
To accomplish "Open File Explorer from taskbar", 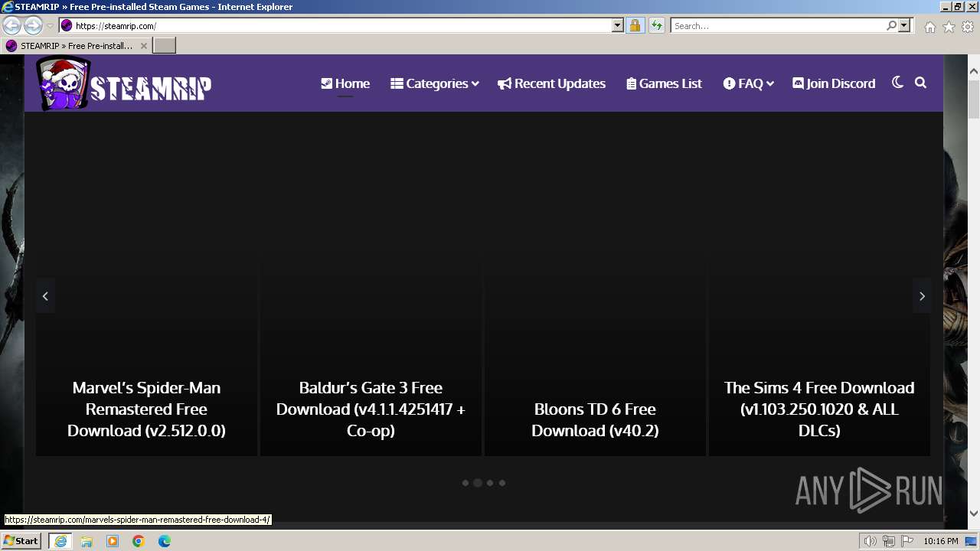I will coord(87,541).
